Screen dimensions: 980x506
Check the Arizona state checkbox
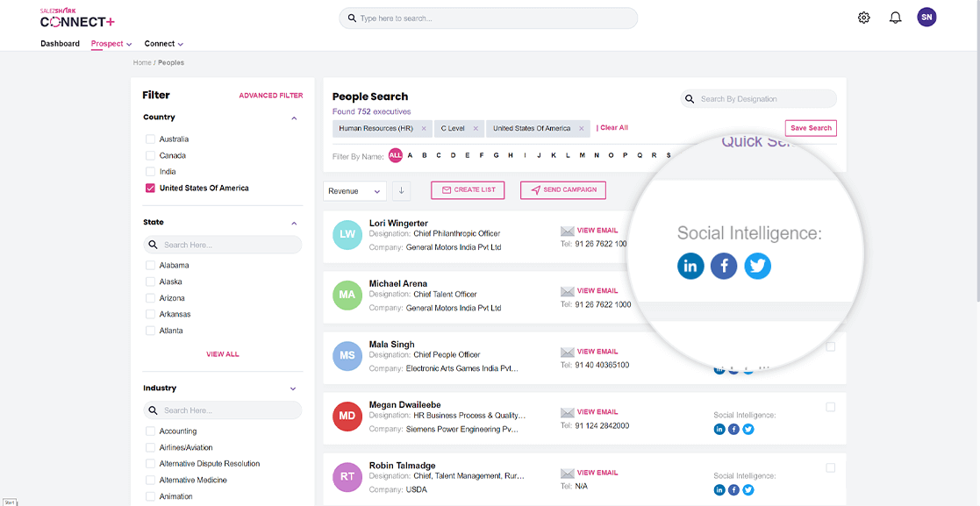[150, 298]
